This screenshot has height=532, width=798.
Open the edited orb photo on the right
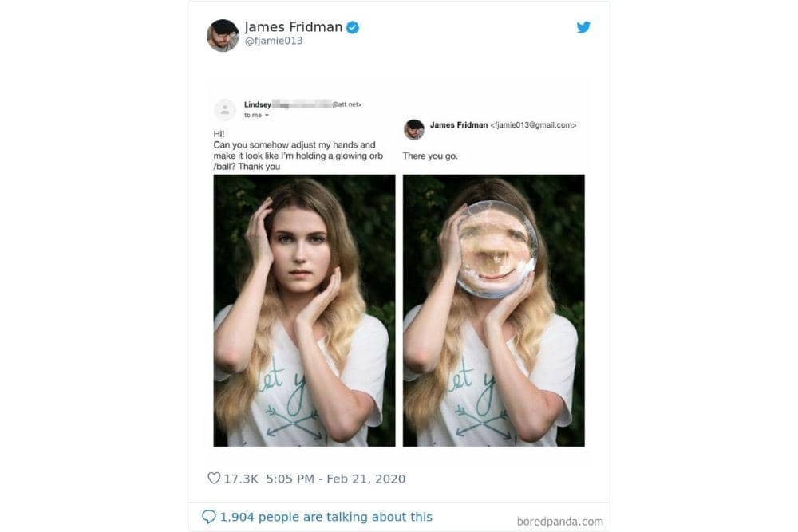[x=493, y=310]
